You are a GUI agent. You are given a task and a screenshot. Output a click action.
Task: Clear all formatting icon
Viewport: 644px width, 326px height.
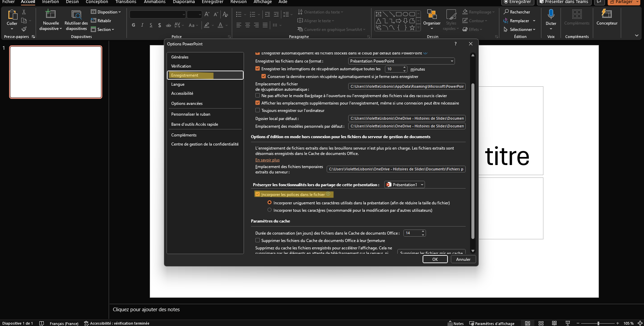click(x=225, y=14)
